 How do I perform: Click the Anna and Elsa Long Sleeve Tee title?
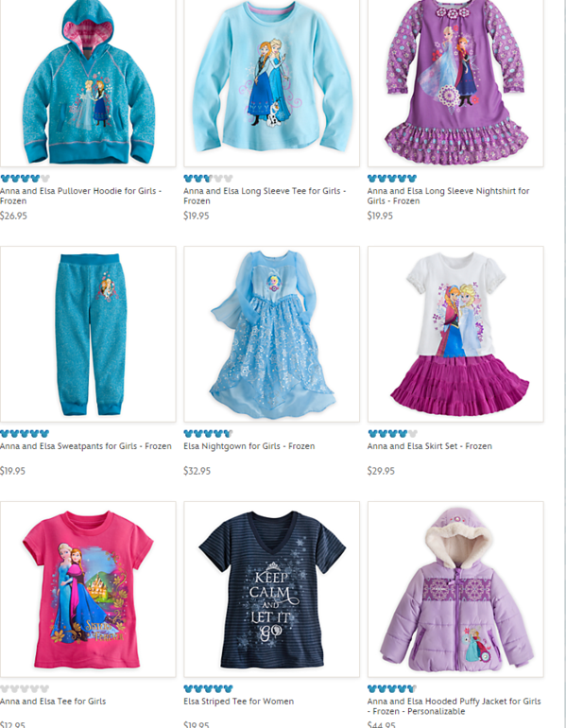[265, 196]
